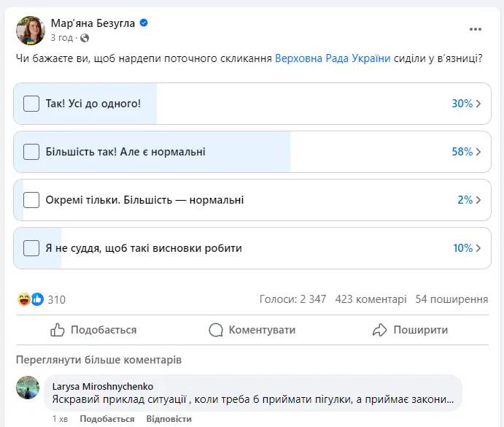Click Відповісти under Larysa's comment
Image resolution: width=504 pixels, height=427 pixels.
pos(168,419)
